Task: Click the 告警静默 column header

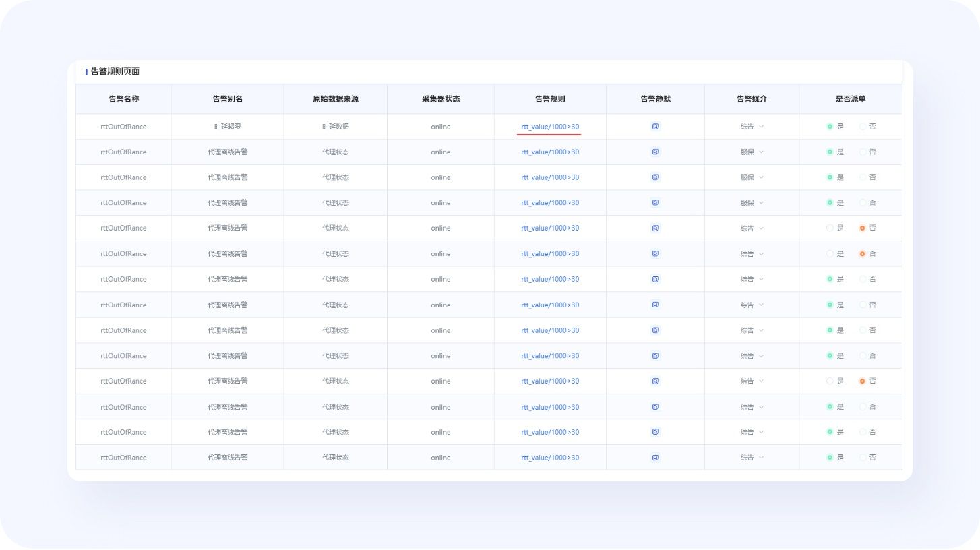Action: [x=655, y=98]
